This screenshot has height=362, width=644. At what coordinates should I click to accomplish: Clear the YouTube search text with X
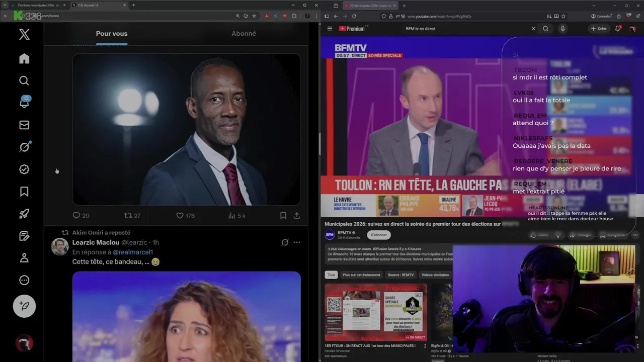click(533, 29)
